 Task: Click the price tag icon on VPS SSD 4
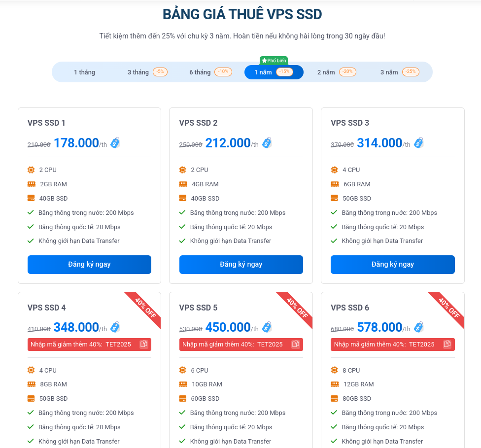tap(115, 327)
